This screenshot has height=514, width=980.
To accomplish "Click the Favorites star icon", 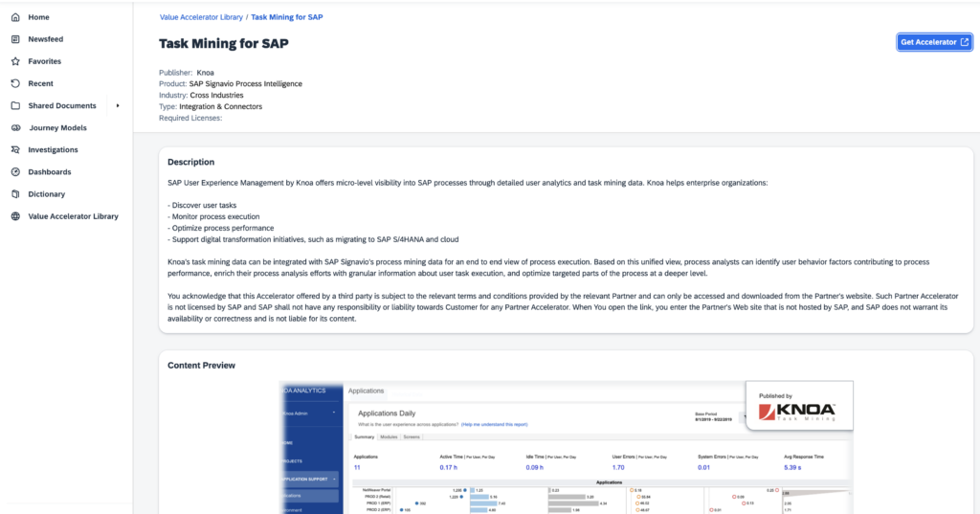I will point(15,61).
